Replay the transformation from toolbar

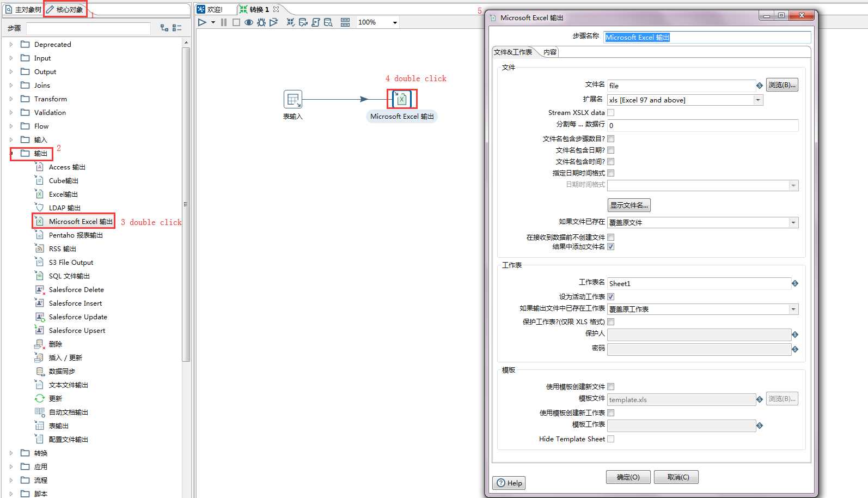[274, 22]
